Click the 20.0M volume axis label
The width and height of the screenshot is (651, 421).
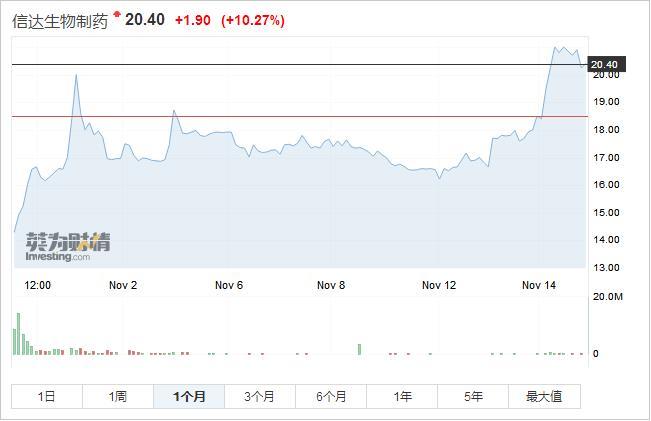(609, 297)
